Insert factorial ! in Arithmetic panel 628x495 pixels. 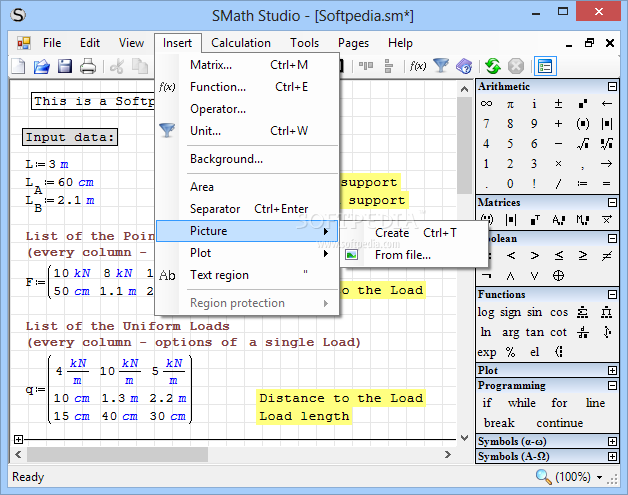[534, 183]
